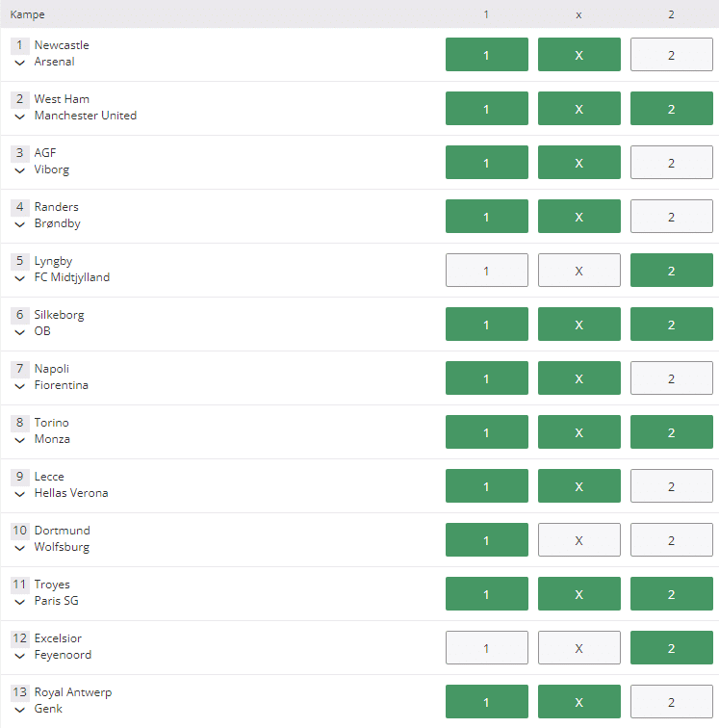Deselect away win 2 for Silkeborg vs OB
The width and height of the screenshot is (719, 728).
coord(671,325)
